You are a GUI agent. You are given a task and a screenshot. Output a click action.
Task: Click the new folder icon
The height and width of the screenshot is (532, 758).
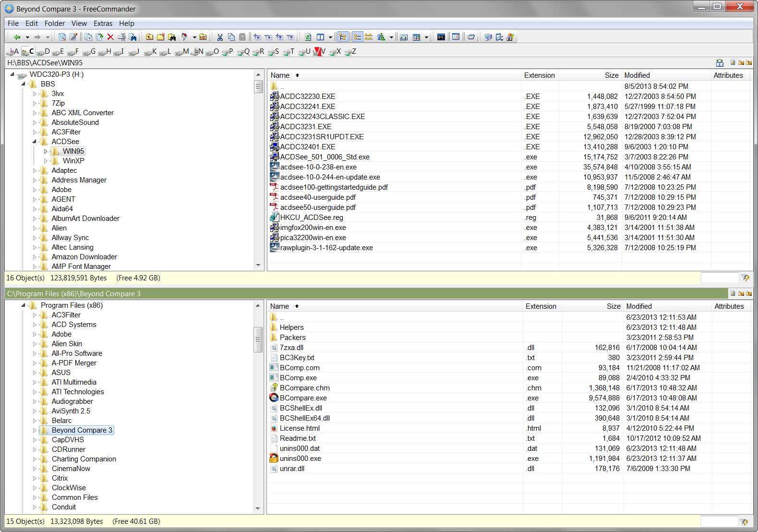coord(160,37)
